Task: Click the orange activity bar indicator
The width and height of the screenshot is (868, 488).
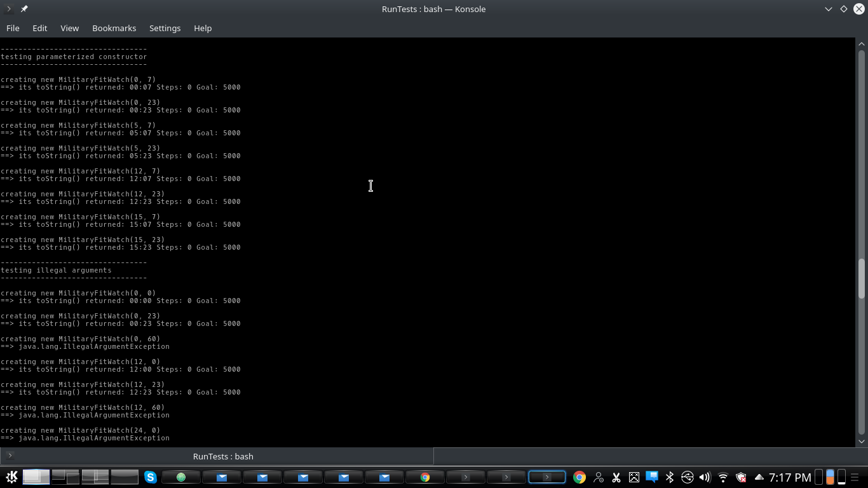Action: tap(830, 477)
